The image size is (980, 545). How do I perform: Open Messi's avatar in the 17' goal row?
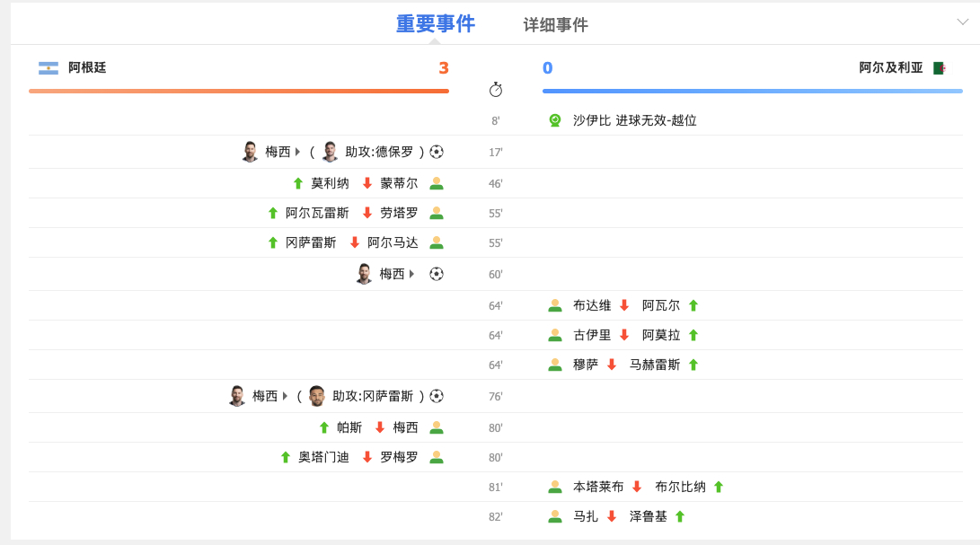[250, 151]
